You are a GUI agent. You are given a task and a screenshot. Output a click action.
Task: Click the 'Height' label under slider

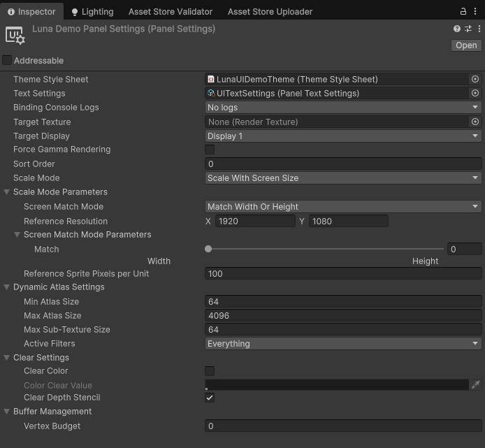click(425, 261)
